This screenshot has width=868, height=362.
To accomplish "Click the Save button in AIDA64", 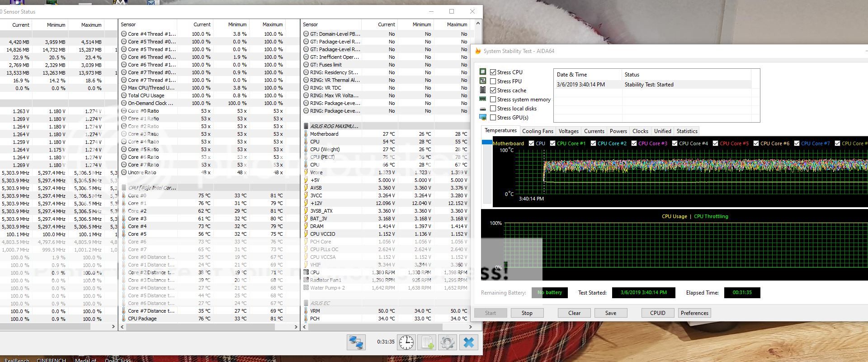I will [610, 313].
